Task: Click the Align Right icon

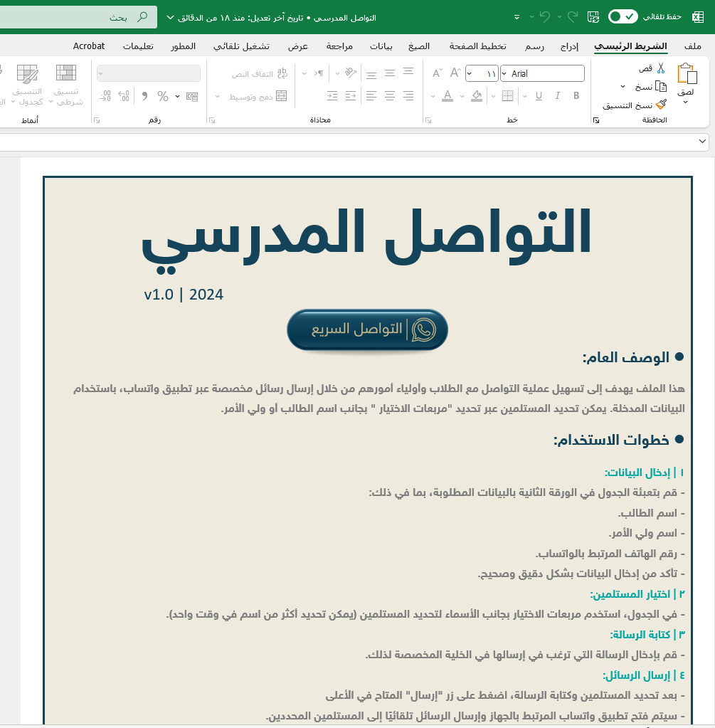Action: pos(408,95)
